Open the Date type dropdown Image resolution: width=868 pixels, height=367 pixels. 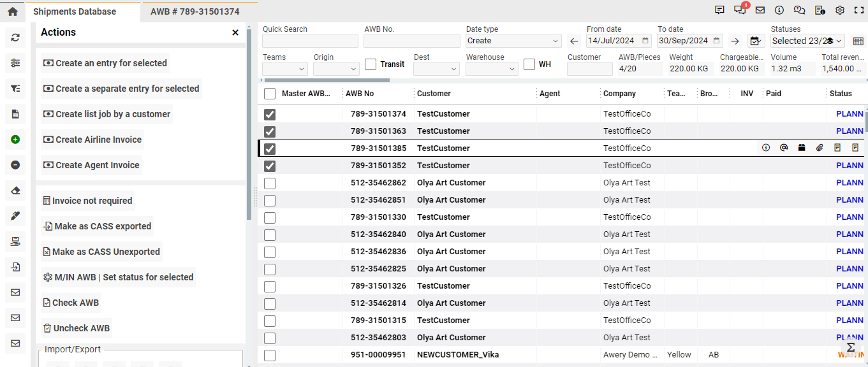(x=513, y=41)
